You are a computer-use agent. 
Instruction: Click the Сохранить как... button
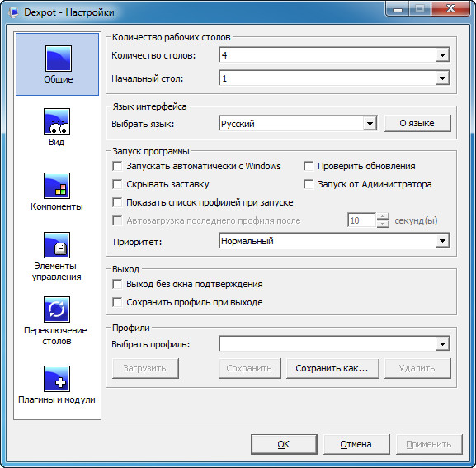(x=332, y=368)
